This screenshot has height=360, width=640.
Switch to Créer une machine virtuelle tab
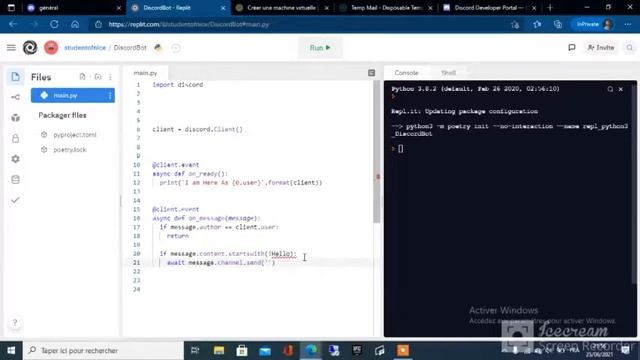point(282,8)
